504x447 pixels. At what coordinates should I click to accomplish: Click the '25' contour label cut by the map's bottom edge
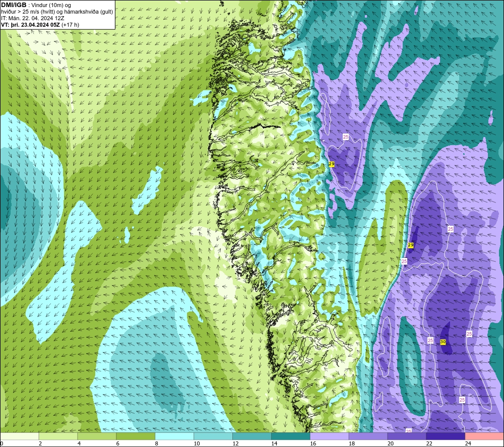[x=409, y=430]
